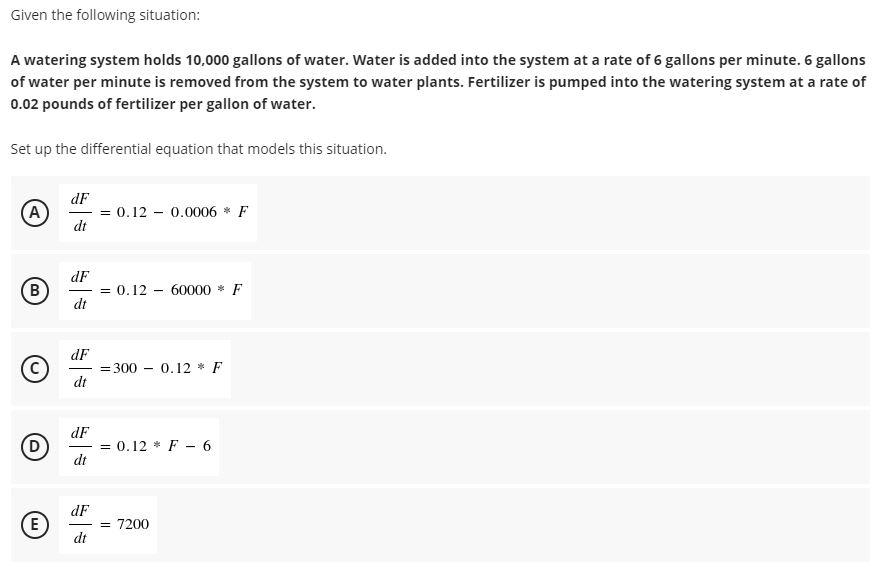This screenshot has height=575, width=883.
Task: Select answer option A radio button
Action: (x=34, y=213)
